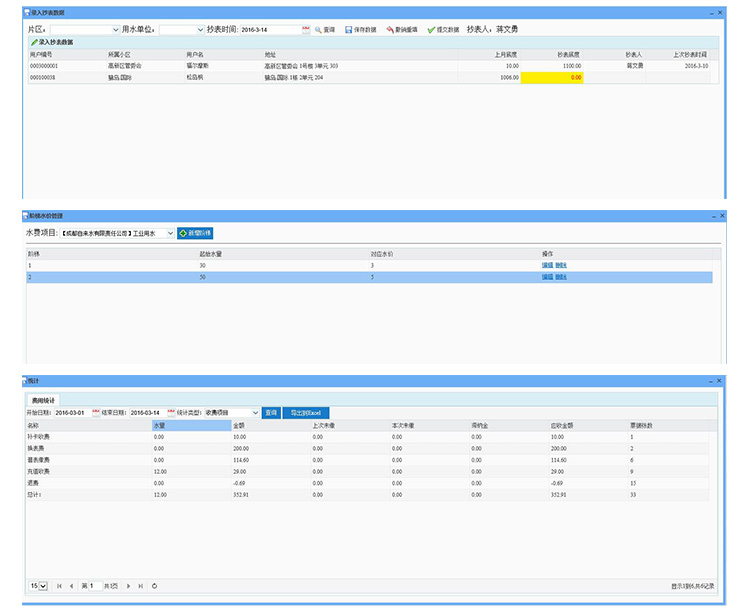Go to last page in pager
This screenshot has height=611, width=750.
(x=141, y=586)
